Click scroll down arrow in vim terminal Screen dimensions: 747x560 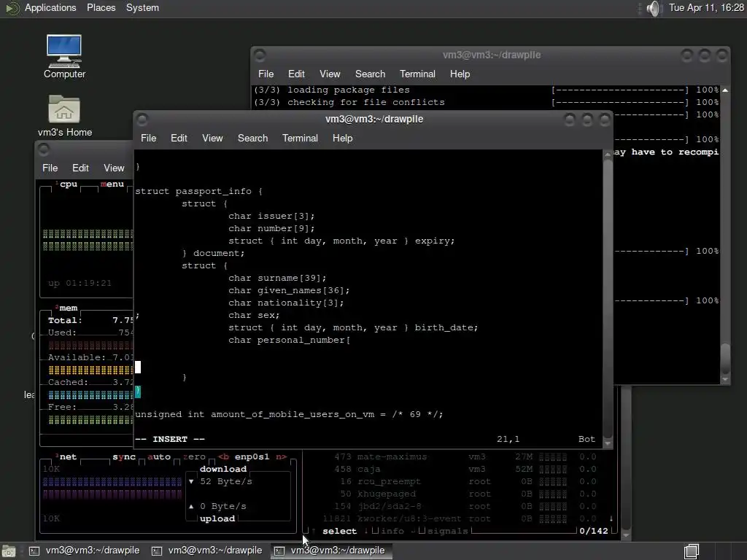[608, 443]
